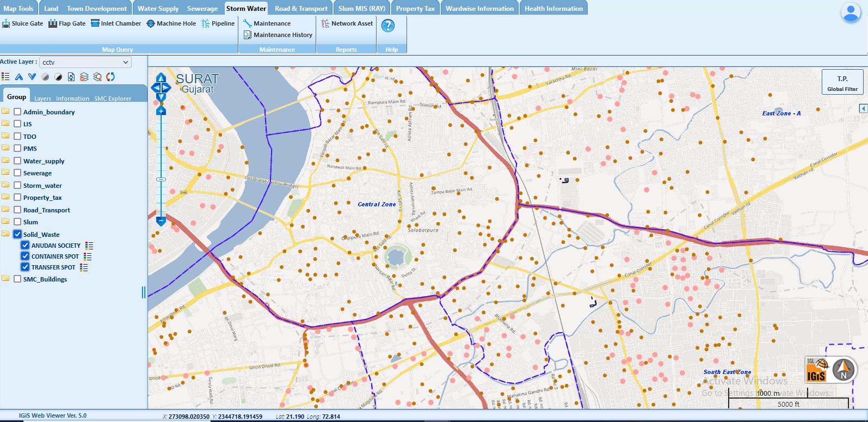
Task: Uncheck the CONTAINER SPOT layer checkbox
Action: (25, 256)
